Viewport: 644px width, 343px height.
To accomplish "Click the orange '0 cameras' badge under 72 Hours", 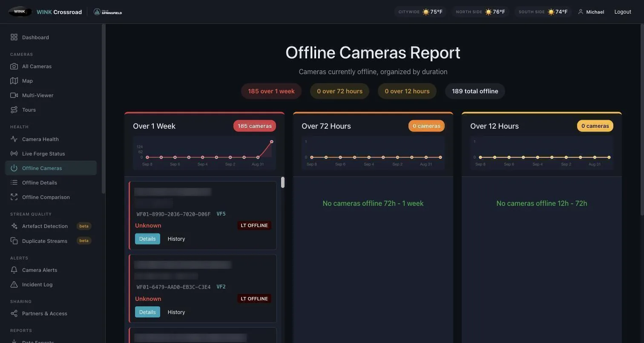I will point(426,126).
